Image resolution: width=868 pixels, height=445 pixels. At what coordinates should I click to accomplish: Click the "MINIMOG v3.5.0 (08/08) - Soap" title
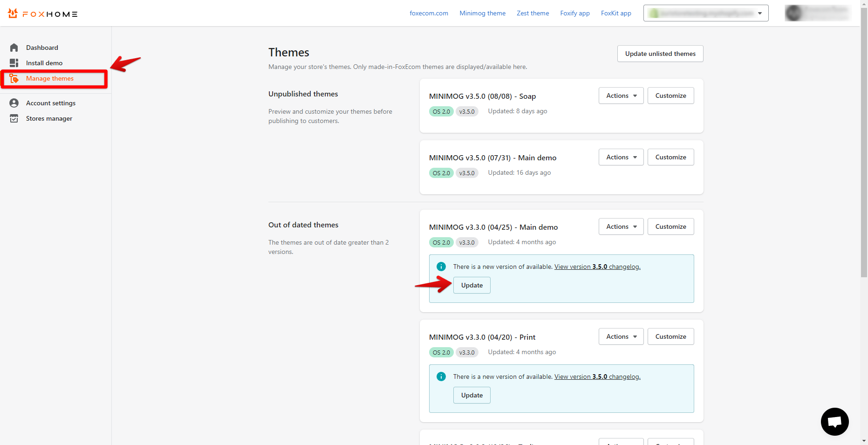(x=482, y=96)
